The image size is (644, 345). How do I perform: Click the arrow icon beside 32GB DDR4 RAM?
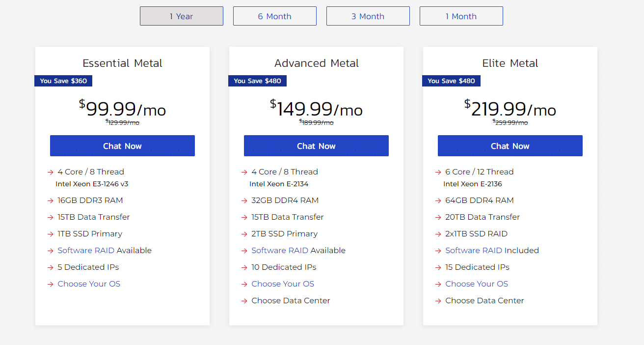point(244,201)
